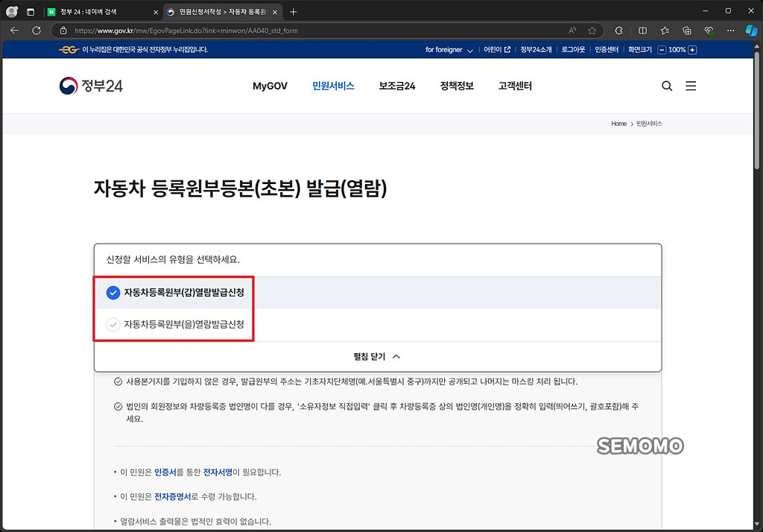Open 정부24소개 link
This screenshot has height=532, width=763.
(536, 50)
